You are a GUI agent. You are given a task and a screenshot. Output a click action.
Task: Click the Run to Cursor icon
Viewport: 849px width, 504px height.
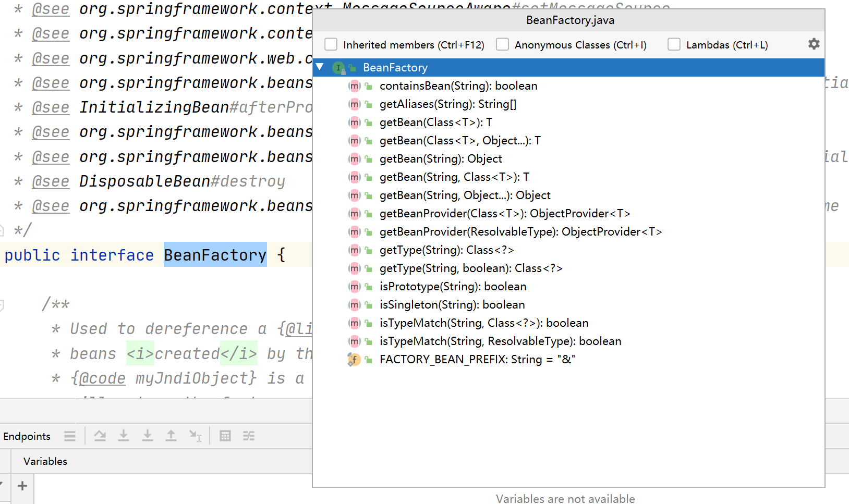(195, 436)
